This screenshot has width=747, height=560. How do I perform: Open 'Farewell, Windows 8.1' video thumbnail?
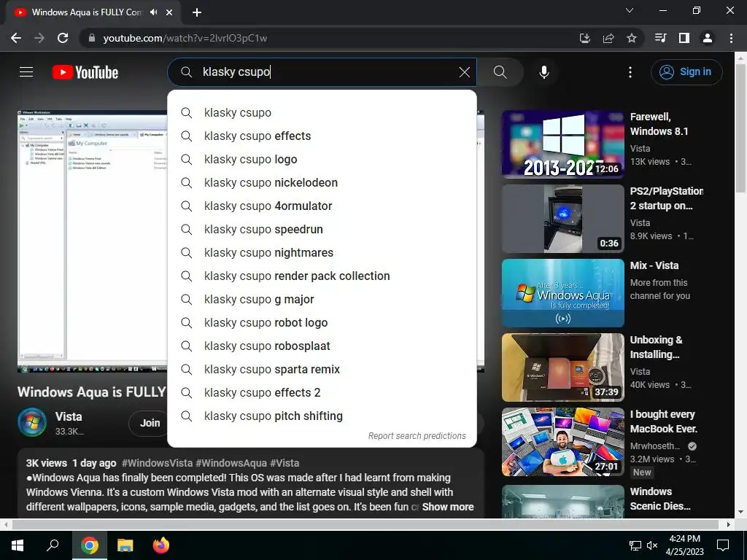tap(562, 144)
